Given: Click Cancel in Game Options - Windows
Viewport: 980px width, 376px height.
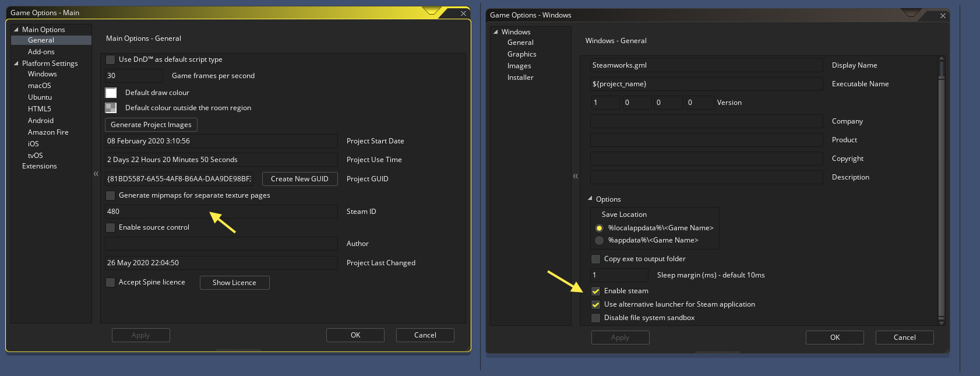Looking at the screenshot, I should (905, 338).
